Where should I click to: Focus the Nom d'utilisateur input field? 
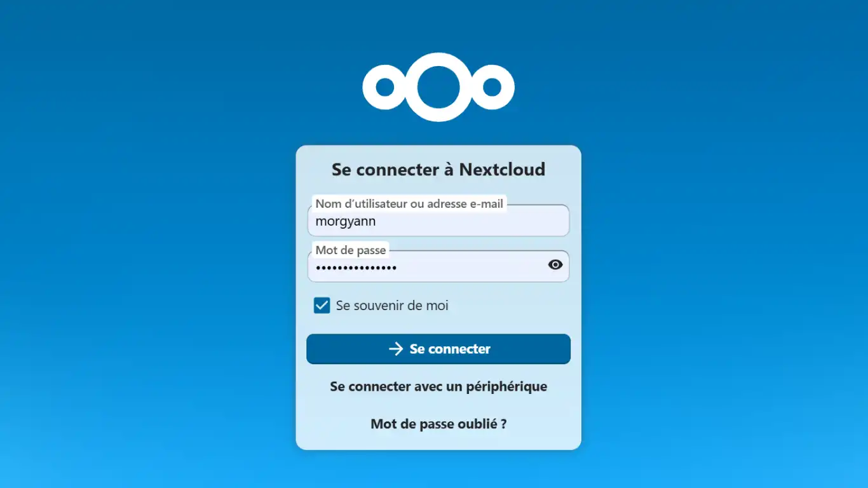click(x=438, y=220)
